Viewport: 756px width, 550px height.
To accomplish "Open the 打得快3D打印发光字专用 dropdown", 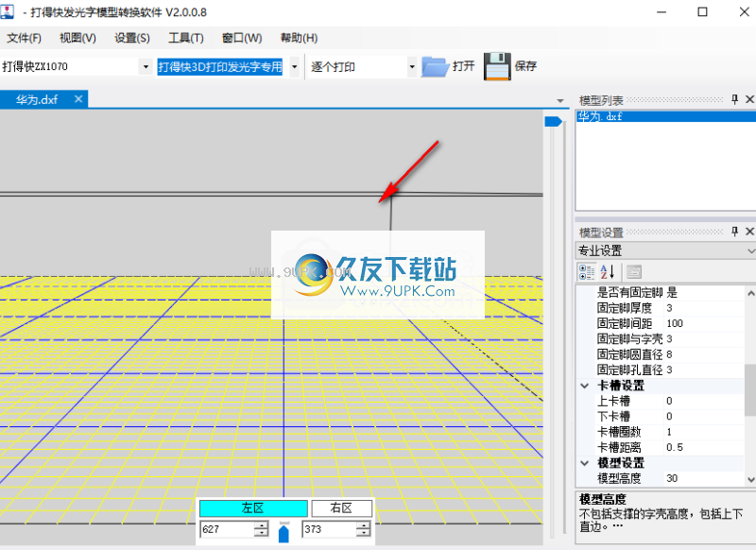I will point(295,66).
